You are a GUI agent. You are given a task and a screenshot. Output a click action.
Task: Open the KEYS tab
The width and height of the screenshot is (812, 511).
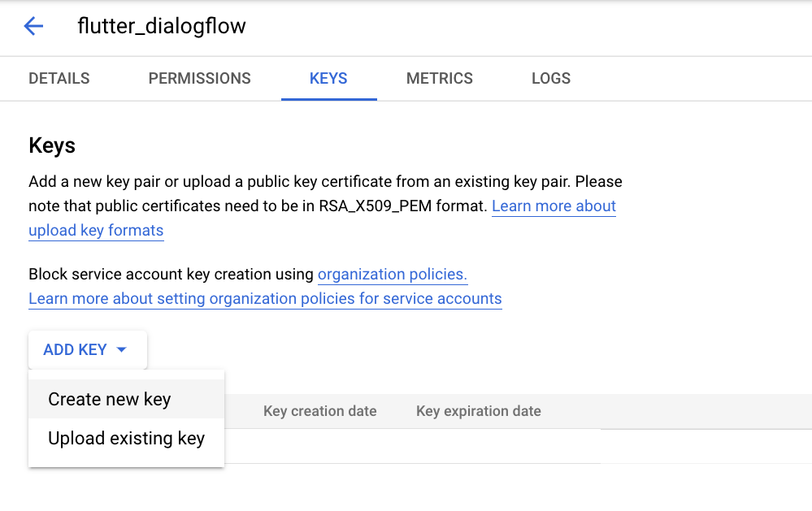[x=328, y=78]
